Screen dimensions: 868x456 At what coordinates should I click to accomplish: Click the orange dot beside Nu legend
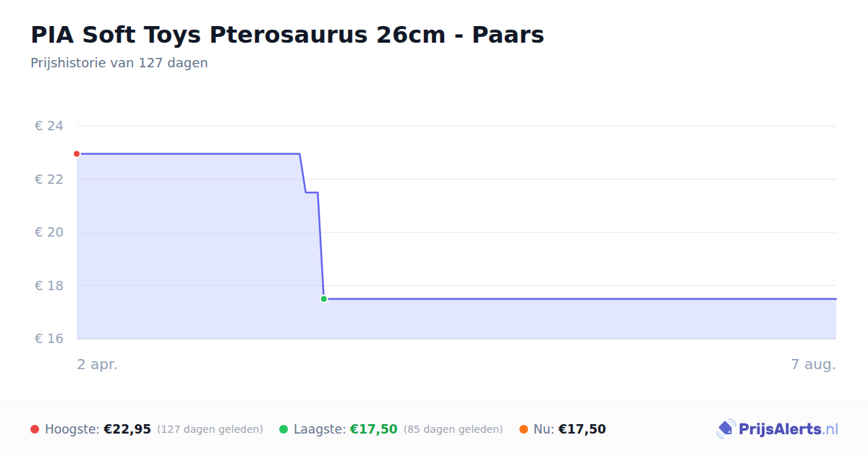[524, 429]
